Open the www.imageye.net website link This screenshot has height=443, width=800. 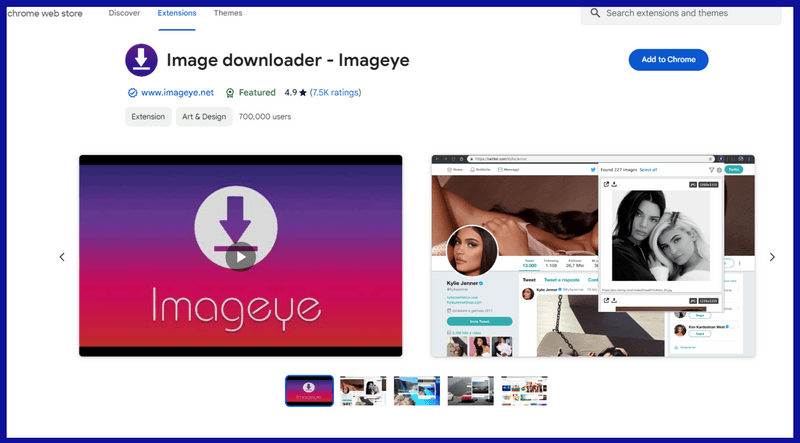(178, 93)
